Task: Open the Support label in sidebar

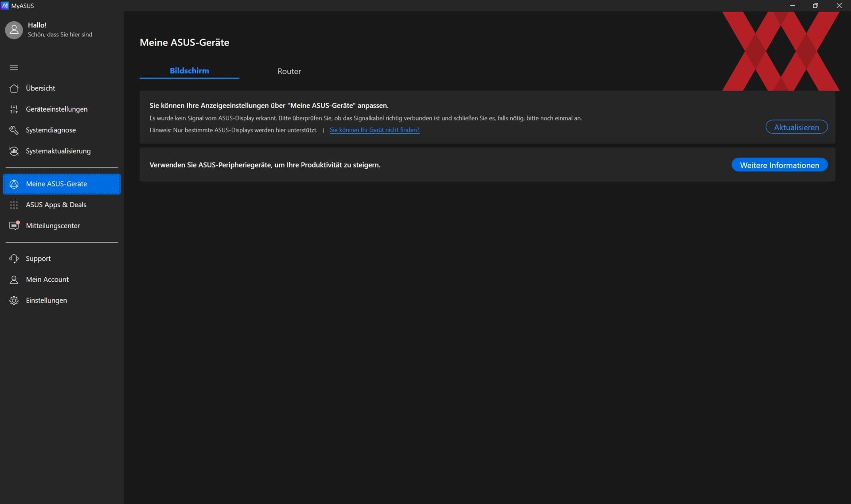Action: coord(38,259)
